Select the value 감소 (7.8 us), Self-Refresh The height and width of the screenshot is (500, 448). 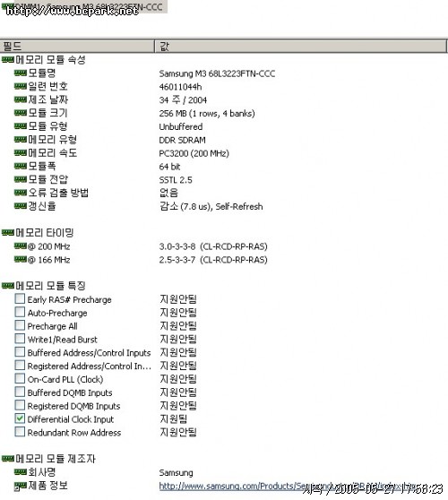[x=211, y=206]
